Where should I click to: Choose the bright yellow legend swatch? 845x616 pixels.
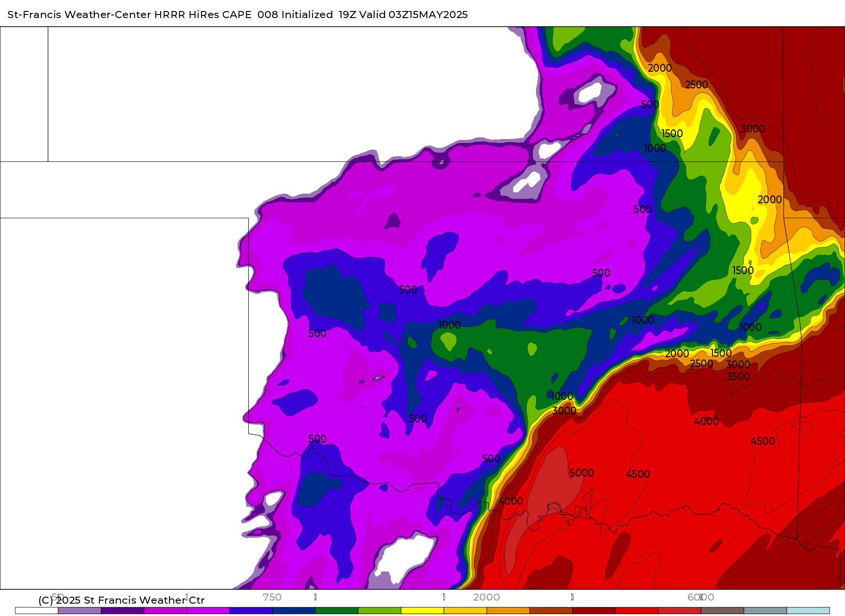[x=422, y=611]
